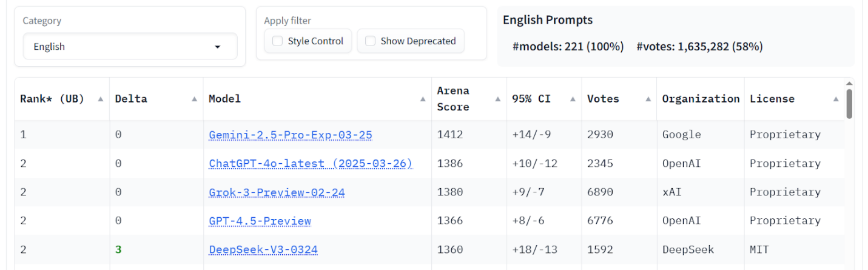
Task: Click the confidence interval +9/-7
Action: 528,192
